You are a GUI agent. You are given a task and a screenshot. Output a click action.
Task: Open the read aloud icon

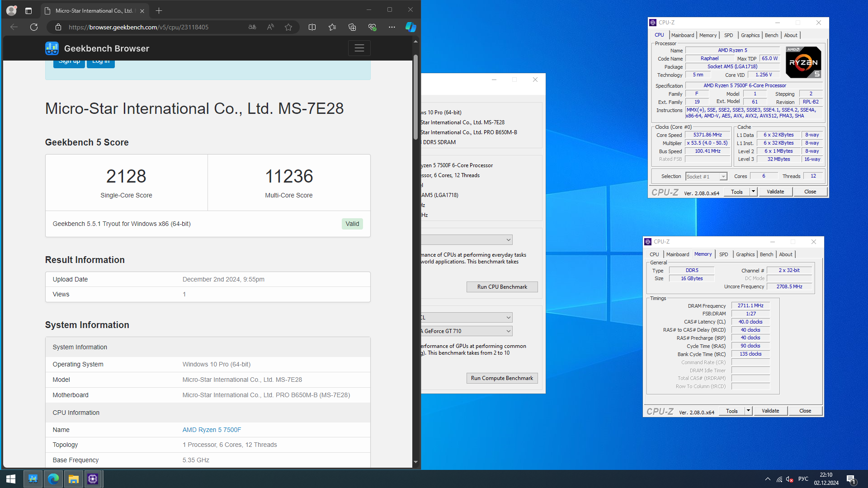(x=270, y=27)
